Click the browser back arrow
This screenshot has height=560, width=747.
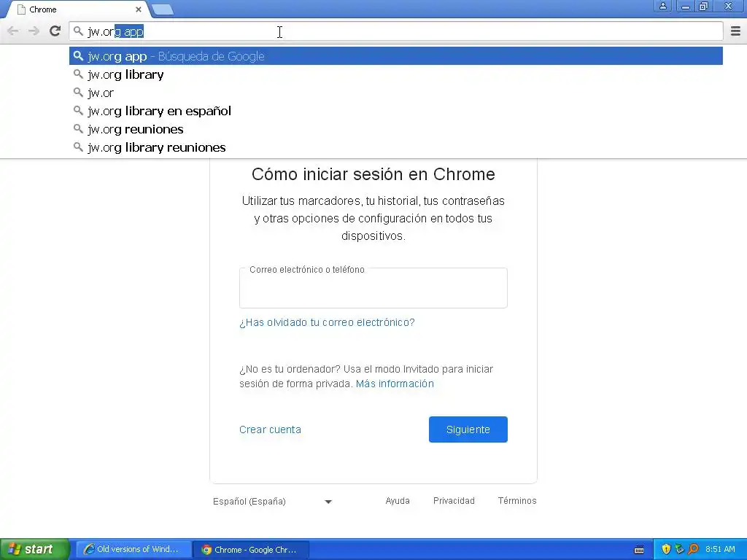pyautogui.click(x=13, y=31)
